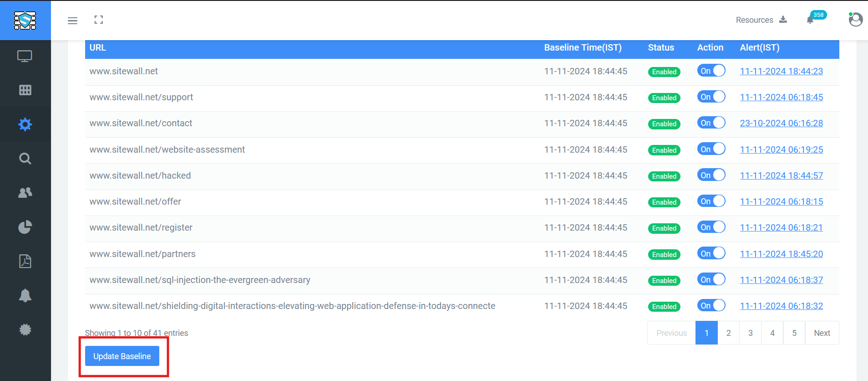Toggle the switch for sitewall.net/offer
Screen dimensions: 868x381
[x=711, y=201]
